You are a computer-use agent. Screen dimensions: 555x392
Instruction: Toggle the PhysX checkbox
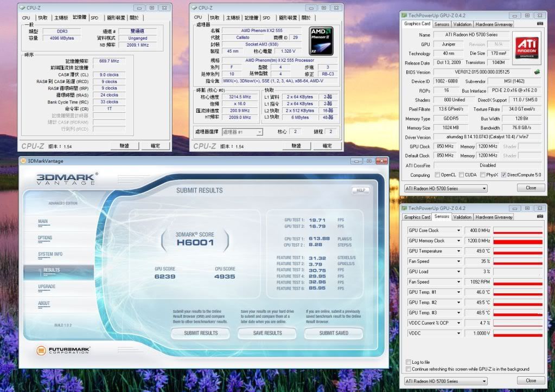coord(482,175)
